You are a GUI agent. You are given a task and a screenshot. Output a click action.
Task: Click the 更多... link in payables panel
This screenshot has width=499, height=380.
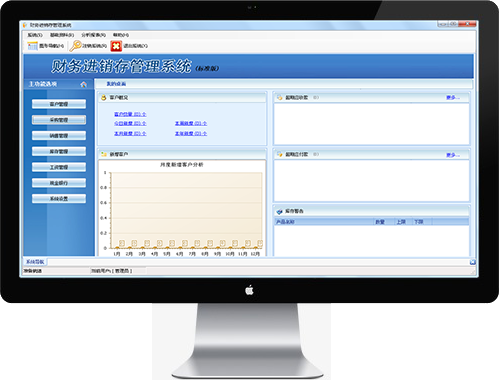(x=453, y=155)
